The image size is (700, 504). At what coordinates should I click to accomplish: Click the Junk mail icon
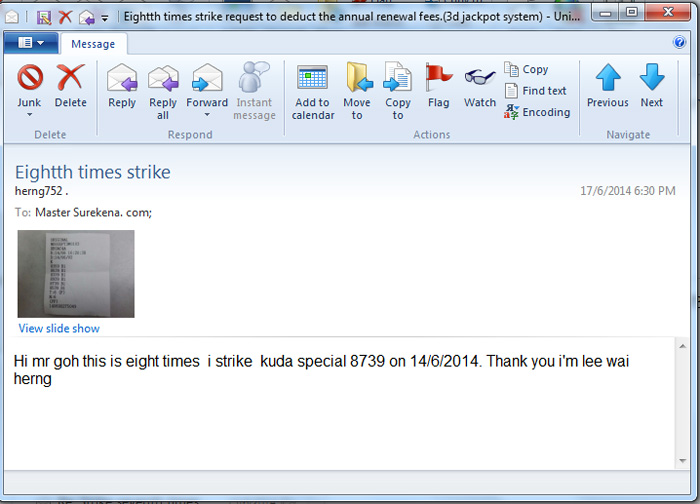pyautogui.click(x=29, y=78)
